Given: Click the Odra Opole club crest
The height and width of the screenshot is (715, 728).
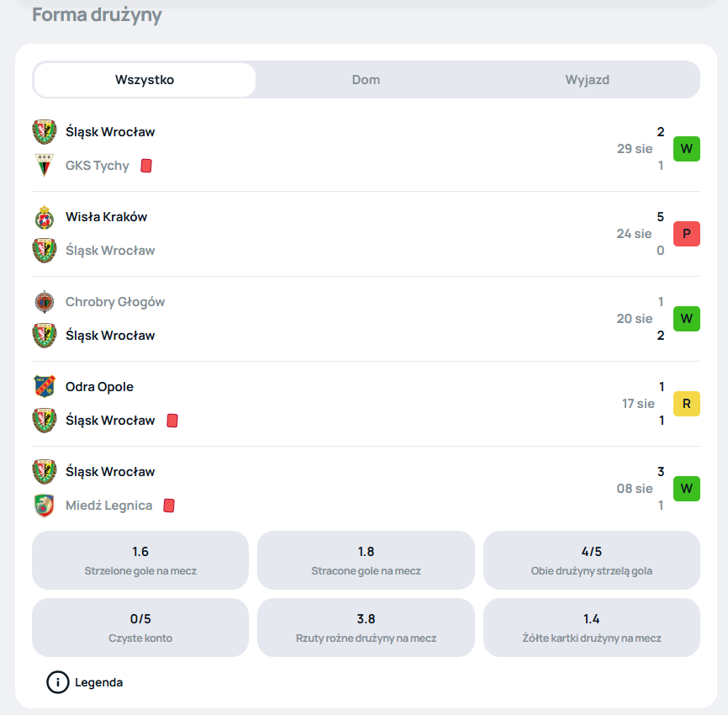Looking at the screenshot, I should pos(45,387).
